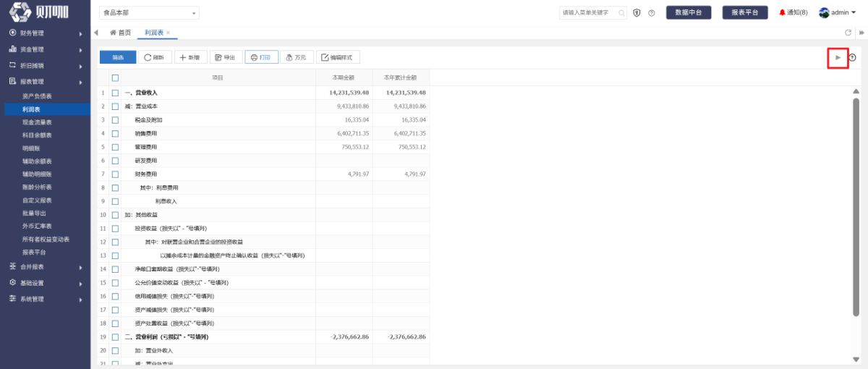Check the 销售费用 row checkbox
Viewport: 868px width, 369px height.
click(x=115, y=133)
